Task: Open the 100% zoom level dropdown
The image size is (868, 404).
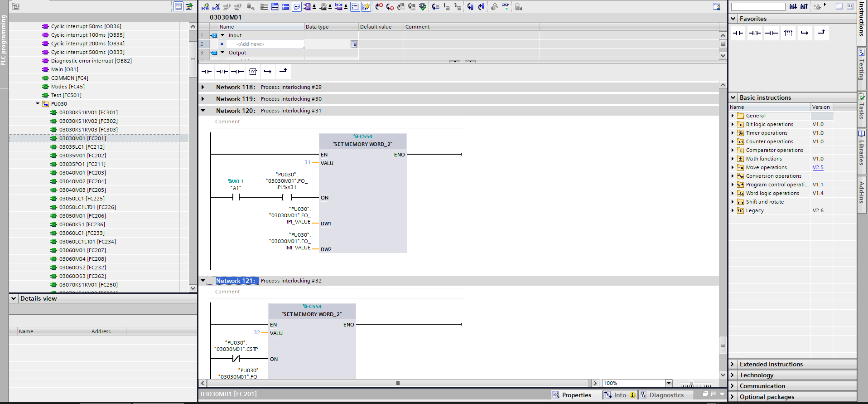Action: tap(669, 383)
